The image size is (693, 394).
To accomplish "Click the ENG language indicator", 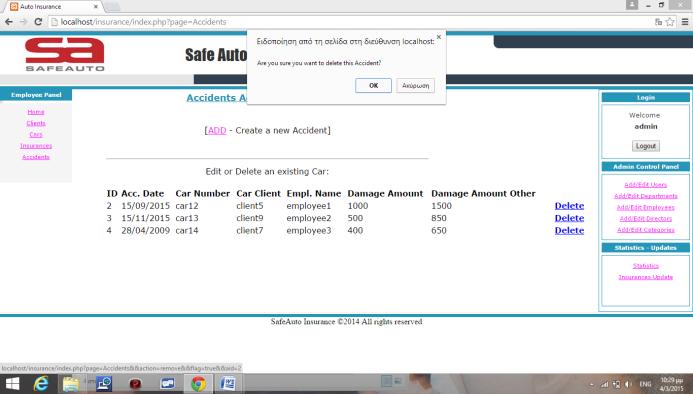I will pyautogui.click(x=645, y=384).
